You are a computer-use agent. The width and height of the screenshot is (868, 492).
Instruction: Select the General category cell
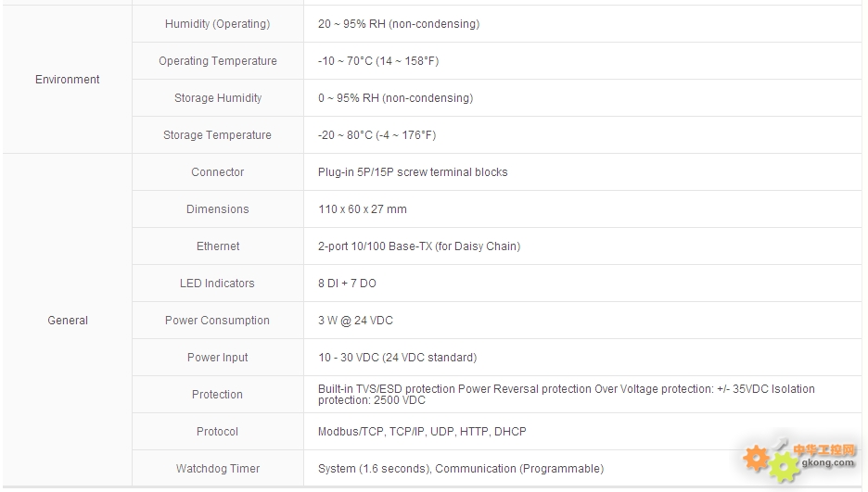(x=67, y=320)
